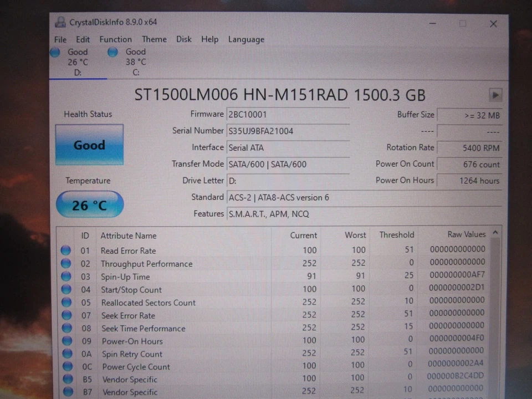
Task: Switch to the C: drive tab
Action: pyautogui.click(x=136, y=62)
